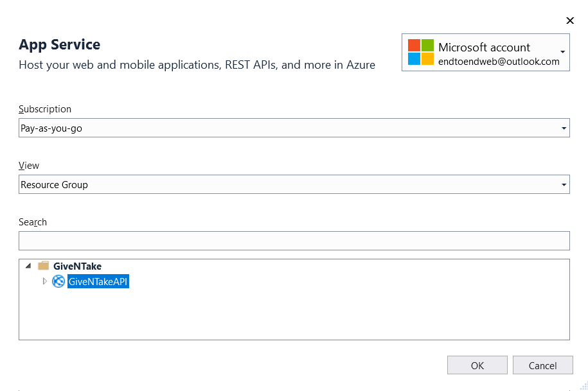Open the Subscription dropdown showing Pay-as-you-go
This screenshot has height=391, width=588.
[x=294, y=128]
